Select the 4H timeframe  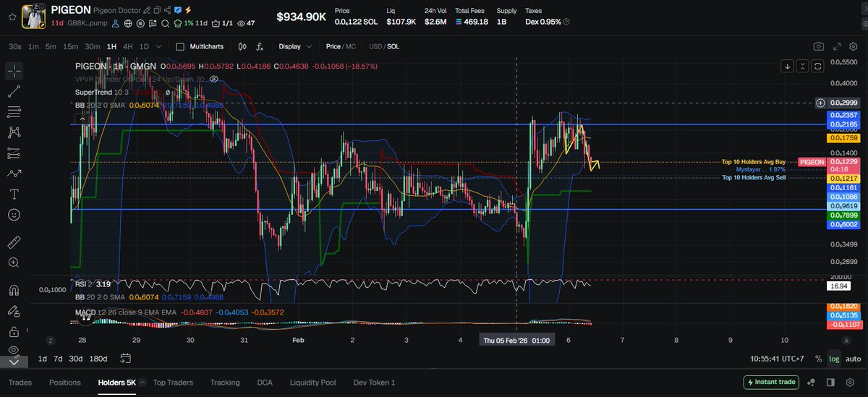pyautogui.click(x=127, y=46)
